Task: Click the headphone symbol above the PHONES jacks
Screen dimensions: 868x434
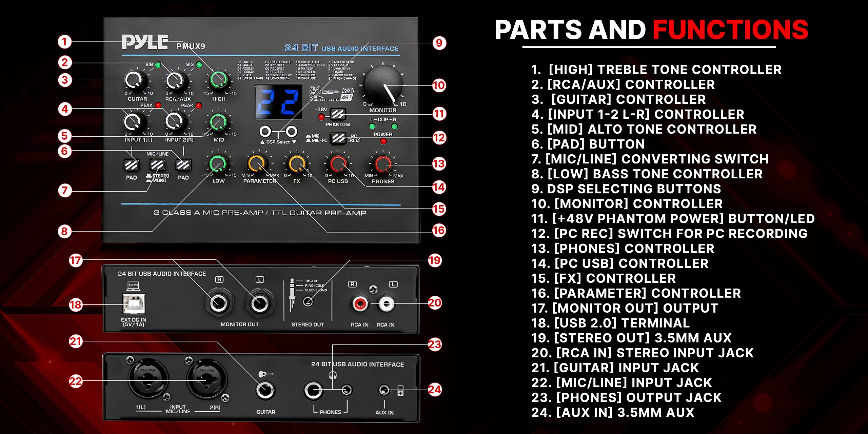Action: coord(333,375)
